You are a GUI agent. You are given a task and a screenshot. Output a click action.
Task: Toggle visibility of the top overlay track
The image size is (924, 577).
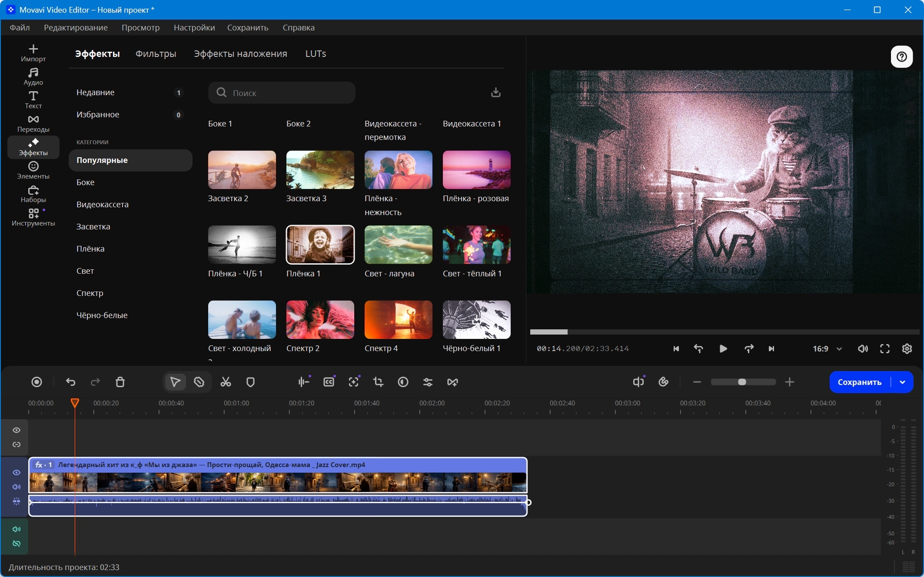point(17,430)
